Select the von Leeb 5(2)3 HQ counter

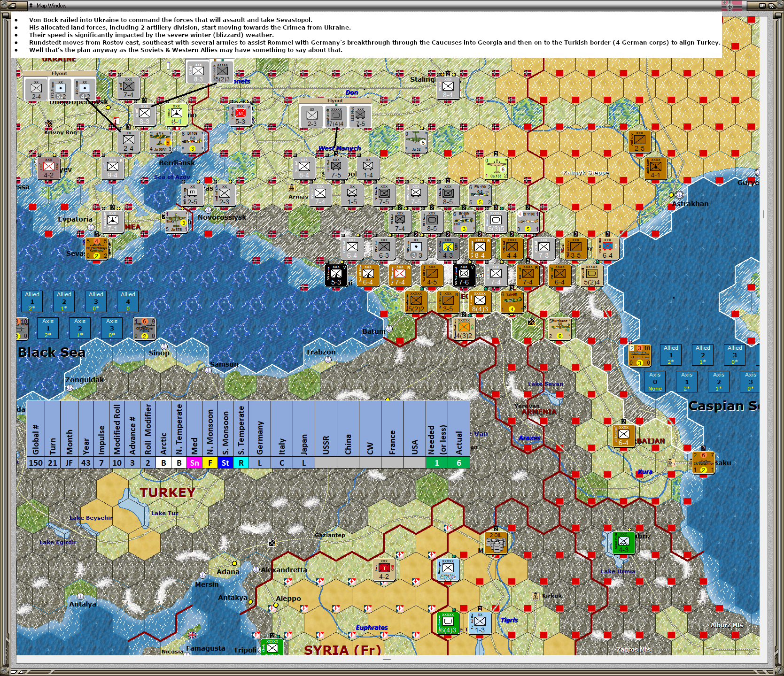[222, 72]
